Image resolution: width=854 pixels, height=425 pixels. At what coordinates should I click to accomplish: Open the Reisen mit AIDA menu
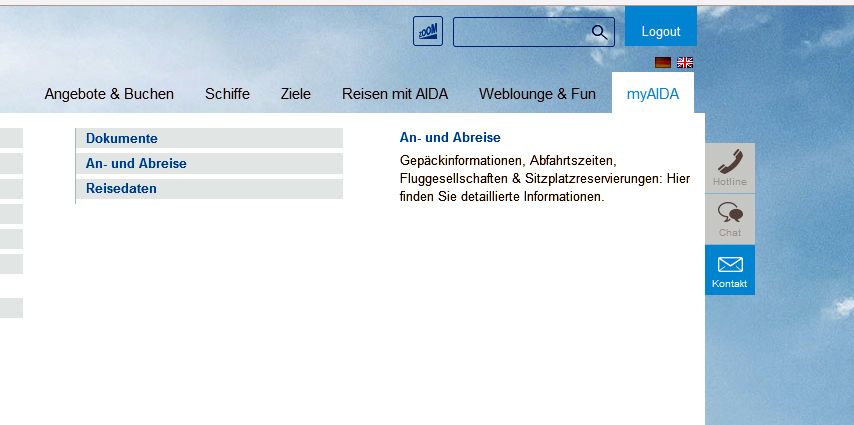click(394, 94)
